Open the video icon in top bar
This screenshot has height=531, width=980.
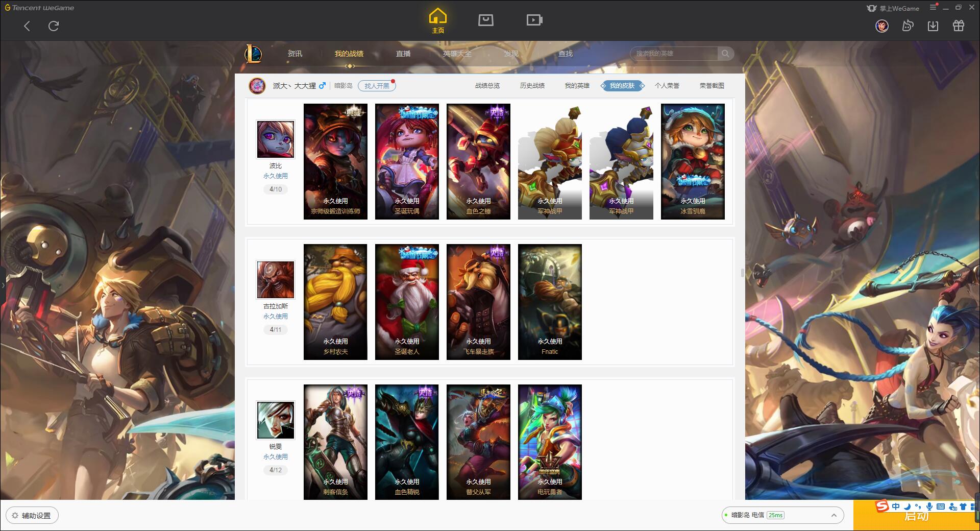tap(534, 20)
